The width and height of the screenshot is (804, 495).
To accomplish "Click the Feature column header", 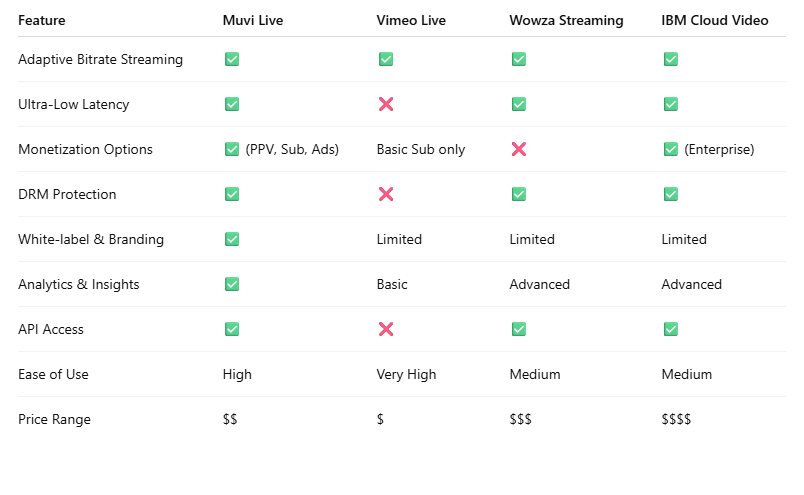I will (42, 21).
